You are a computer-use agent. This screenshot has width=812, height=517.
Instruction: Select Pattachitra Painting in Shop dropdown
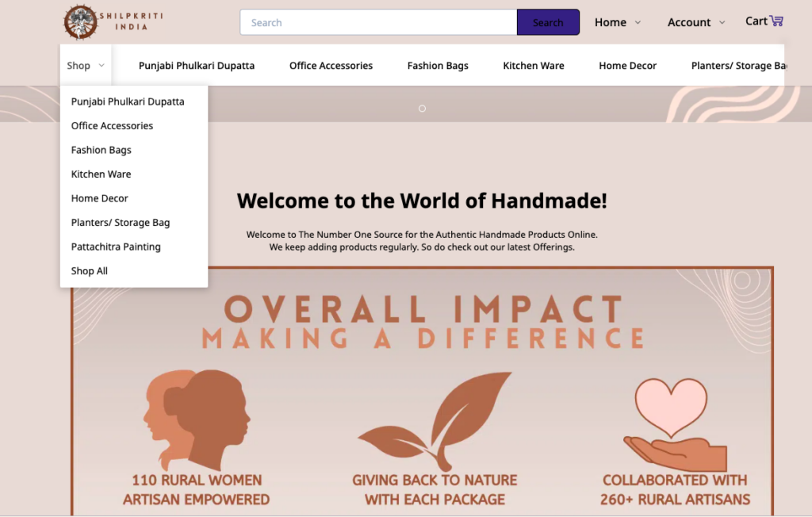(x=116, y=247)
